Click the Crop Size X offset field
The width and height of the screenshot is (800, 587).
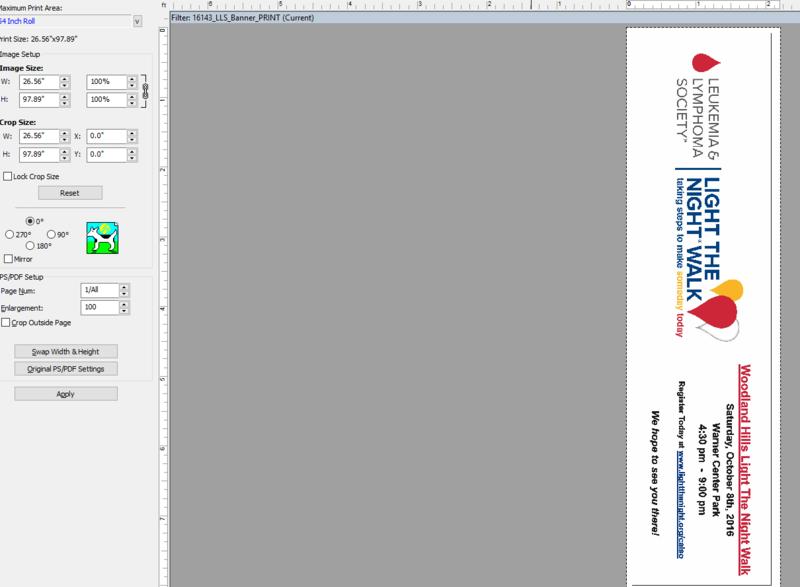click(x=107, y=136)
